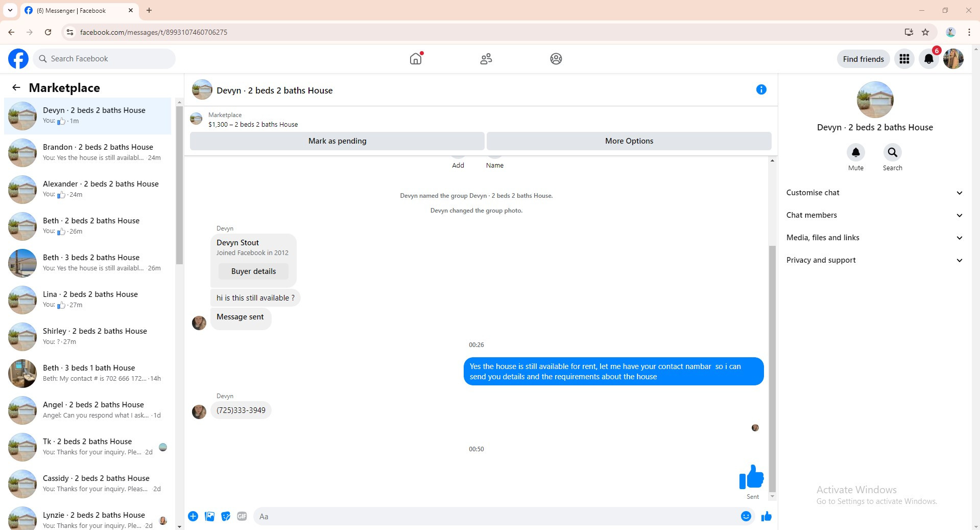Image resolution: width=980 pixels, height=530 pixels.
Task: Open the Friends icon in top navigation
Action: point(486,59)
